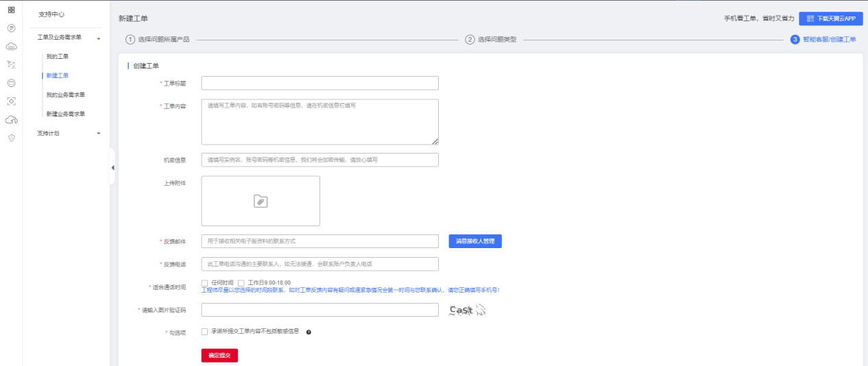Click the cloud server icon in the left rail
The width and height of the screenshot is (868, 366).
11,47
